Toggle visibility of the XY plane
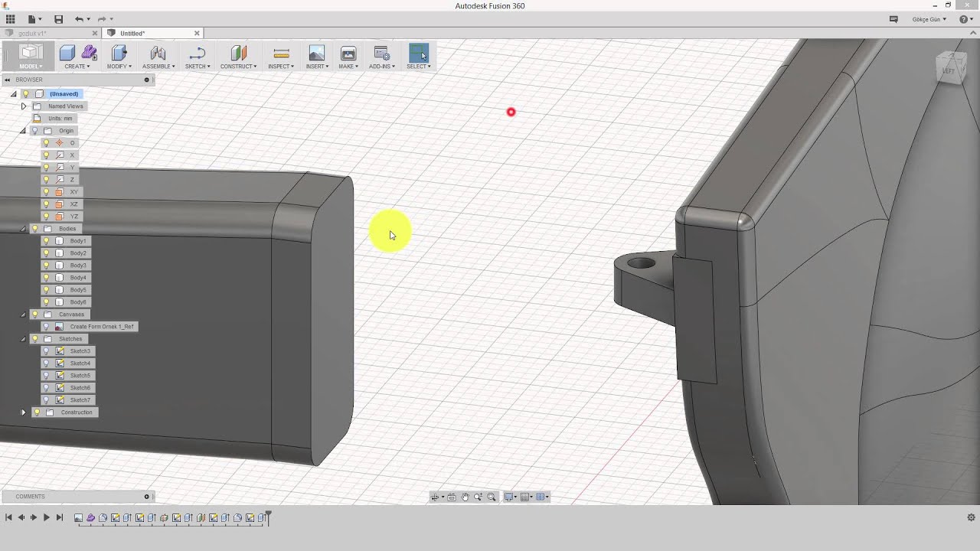 pyautogui.click(x=46, y=192)
